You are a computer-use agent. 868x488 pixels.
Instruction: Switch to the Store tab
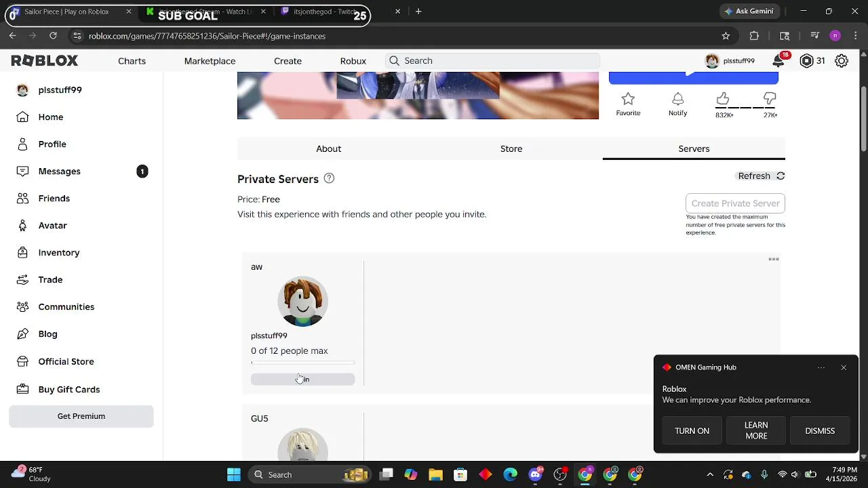[511, 148]
